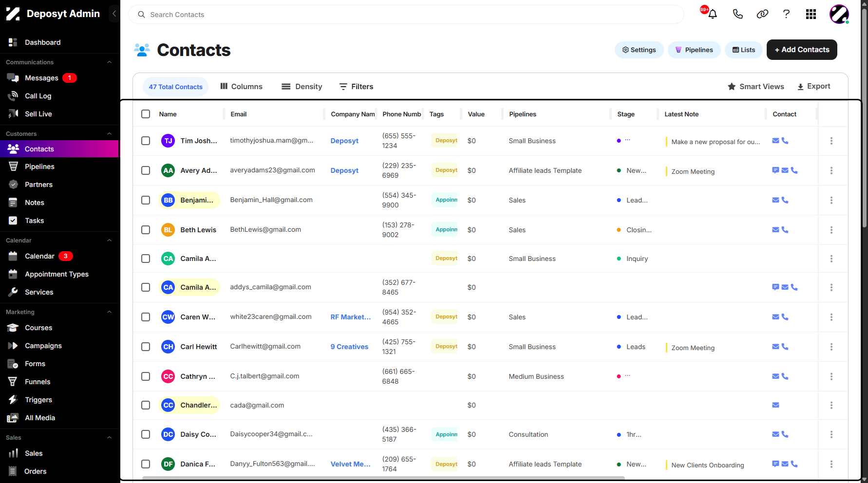Open the link icon in top bar
This screenshot has width=868, height=483.
(762, 14)
